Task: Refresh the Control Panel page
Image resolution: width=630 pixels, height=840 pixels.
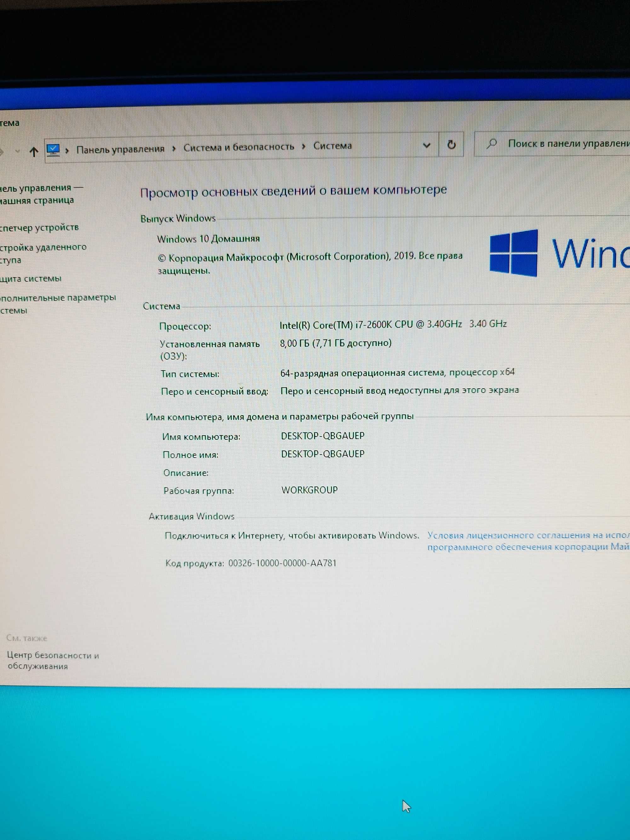Action: point(451,144)
